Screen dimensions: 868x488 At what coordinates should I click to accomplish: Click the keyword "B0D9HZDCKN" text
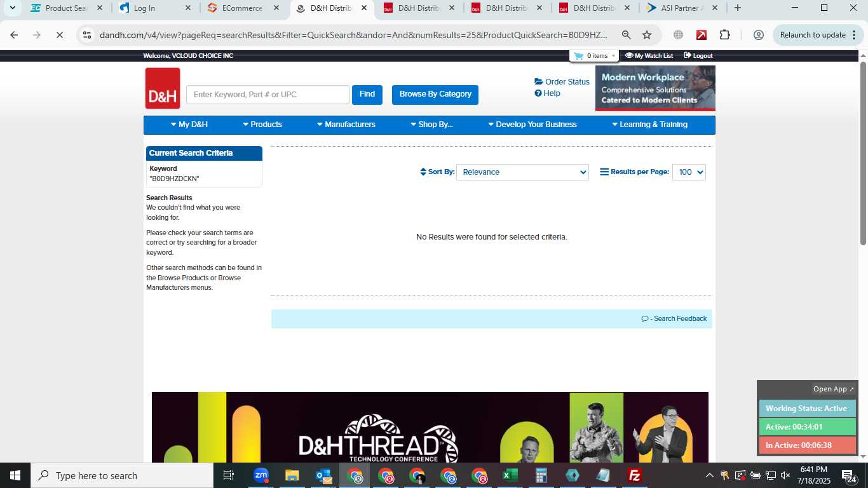[174, 179]
